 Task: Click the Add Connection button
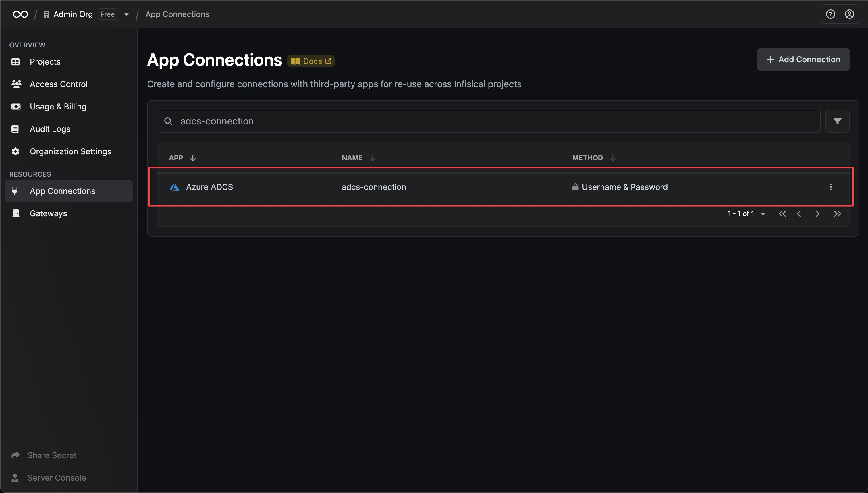803,59
